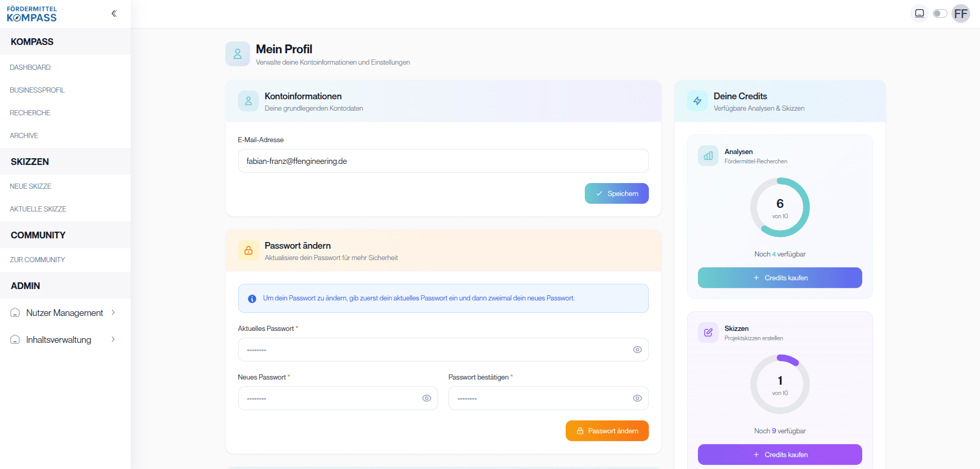Open the Dashboard page from sidebar

(x=30, y=67)
